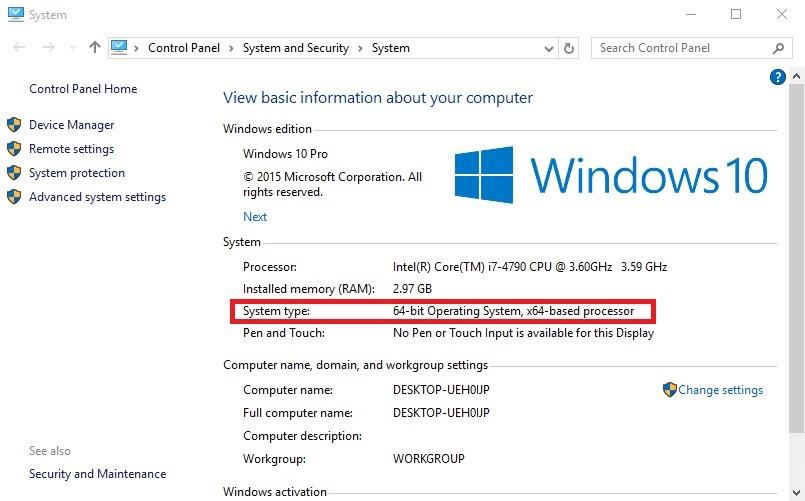Open Remote settings
805x501 pixels.
(71, 149)
